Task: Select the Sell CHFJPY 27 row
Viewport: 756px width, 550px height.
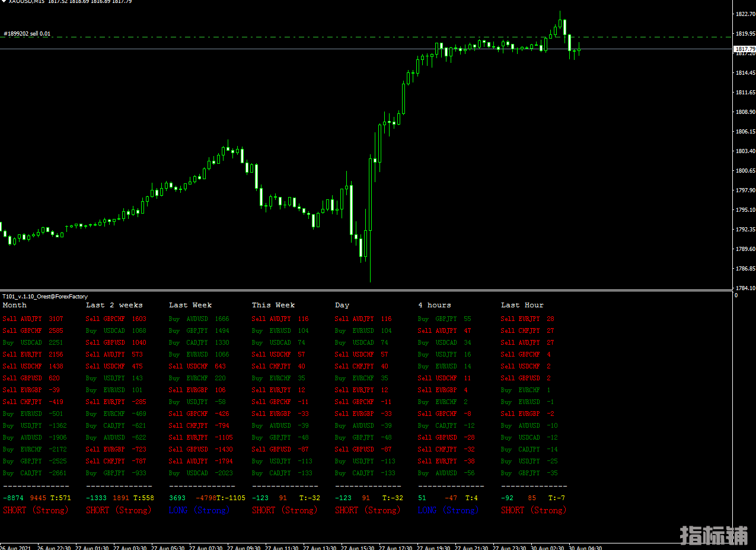Action: (x=528, y=330)
